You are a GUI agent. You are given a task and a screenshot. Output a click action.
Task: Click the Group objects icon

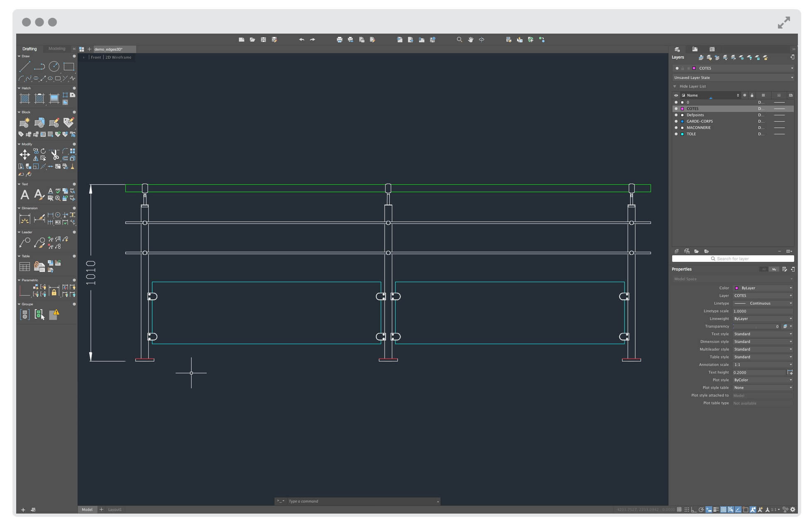[x=25, y=315]
